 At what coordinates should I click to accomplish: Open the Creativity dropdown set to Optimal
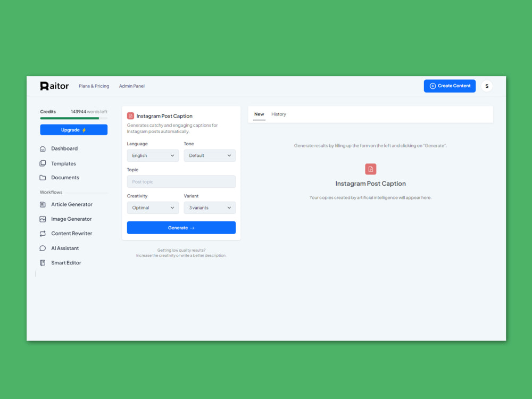pos(153,207)
